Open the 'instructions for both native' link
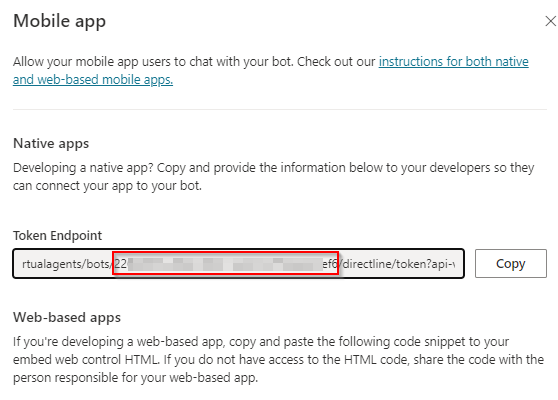 (x=453, y=62)
